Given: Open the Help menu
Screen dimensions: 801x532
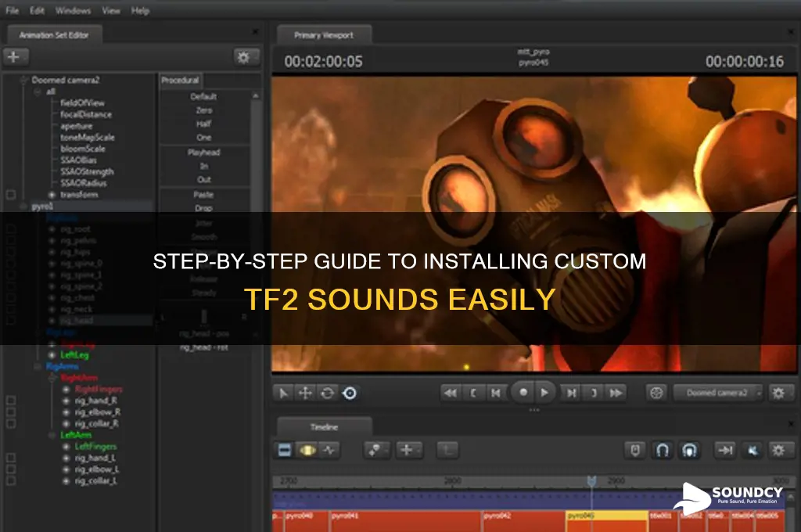Looking at the screenshot, I should pos(140,10).
